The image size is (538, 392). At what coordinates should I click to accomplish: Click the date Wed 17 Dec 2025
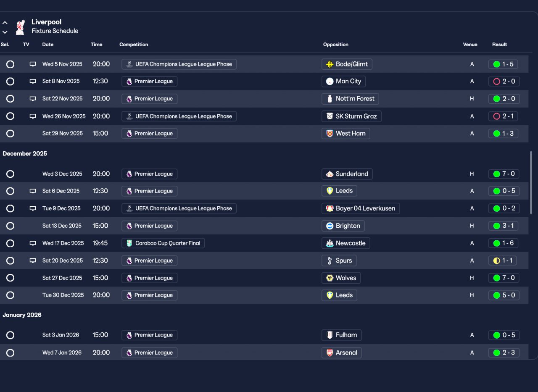pyautogui.click(x=63, y=243)
